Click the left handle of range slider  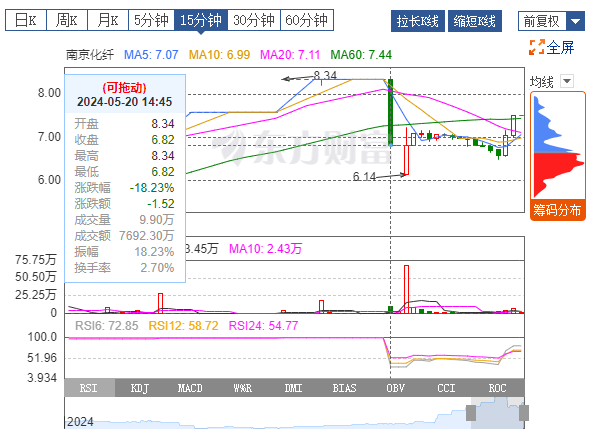click(x=471, y=413)
